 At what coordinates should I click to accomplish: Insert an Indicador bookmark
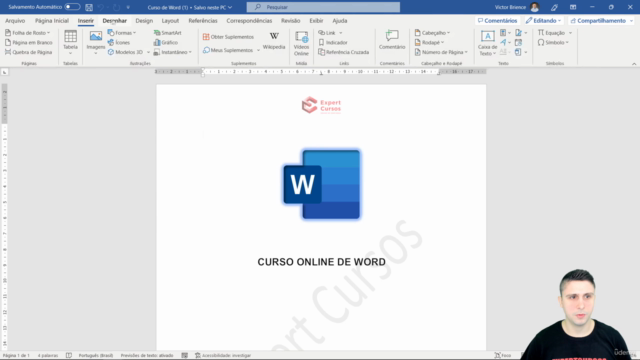point(333,42)
